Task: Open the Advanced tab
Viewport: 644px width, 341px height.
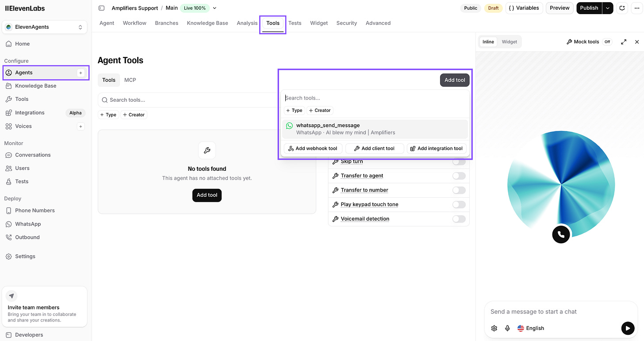Action: point(378,23)
